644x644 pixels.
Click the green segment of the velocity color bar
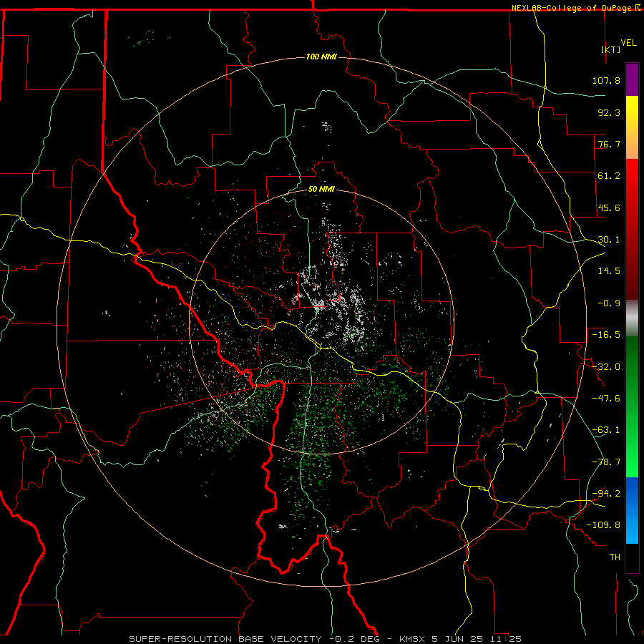click(x=632, y=406)
